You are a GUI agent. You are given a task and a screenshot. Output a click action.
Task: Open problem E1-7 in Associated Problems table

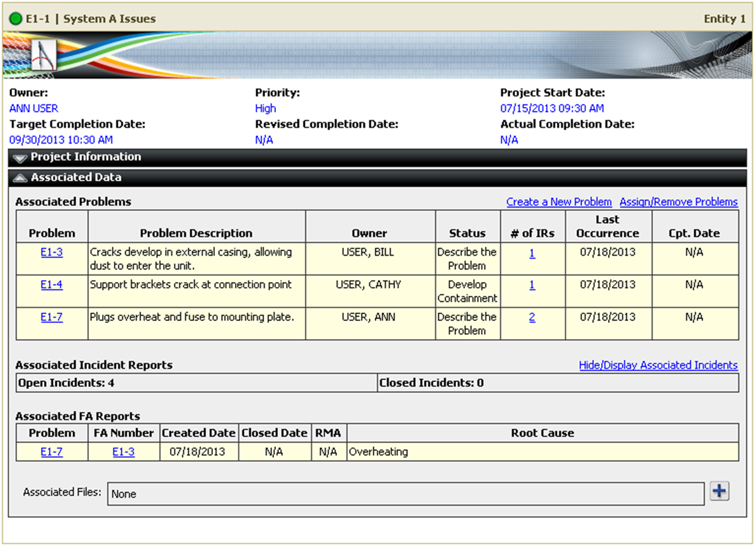tap(52, 317)
